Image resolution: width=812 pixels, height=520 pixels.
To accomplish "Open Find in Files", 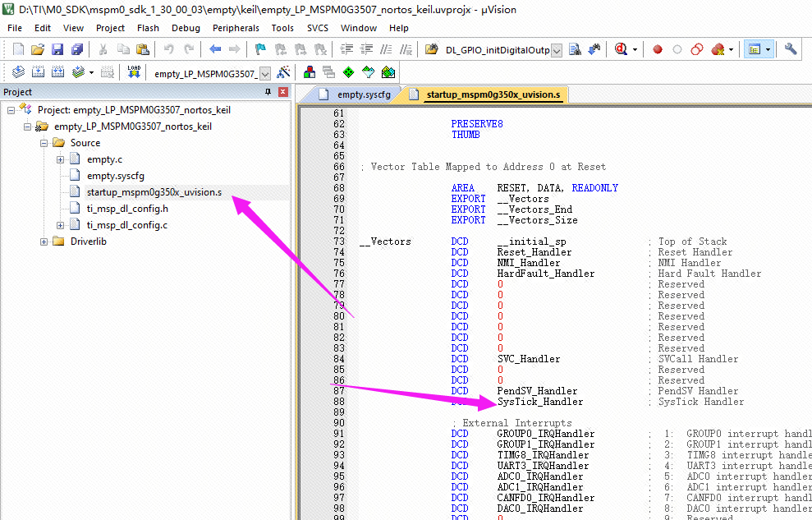I will pos(431,50).
